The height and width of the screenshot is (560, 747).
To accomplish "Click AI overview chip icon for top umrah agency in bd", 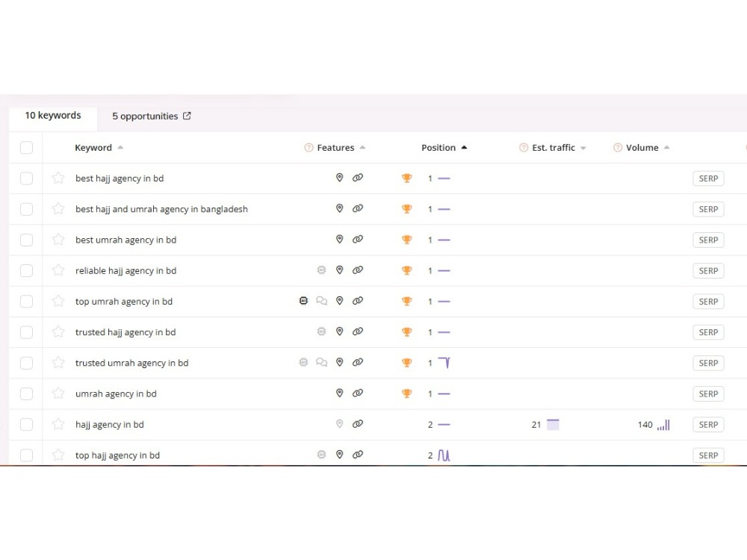I will point(303,301).
